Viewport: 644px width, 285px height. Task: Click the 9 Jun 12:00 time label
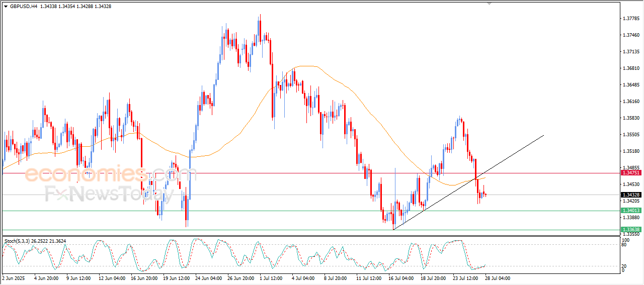[x=78, y=278]
